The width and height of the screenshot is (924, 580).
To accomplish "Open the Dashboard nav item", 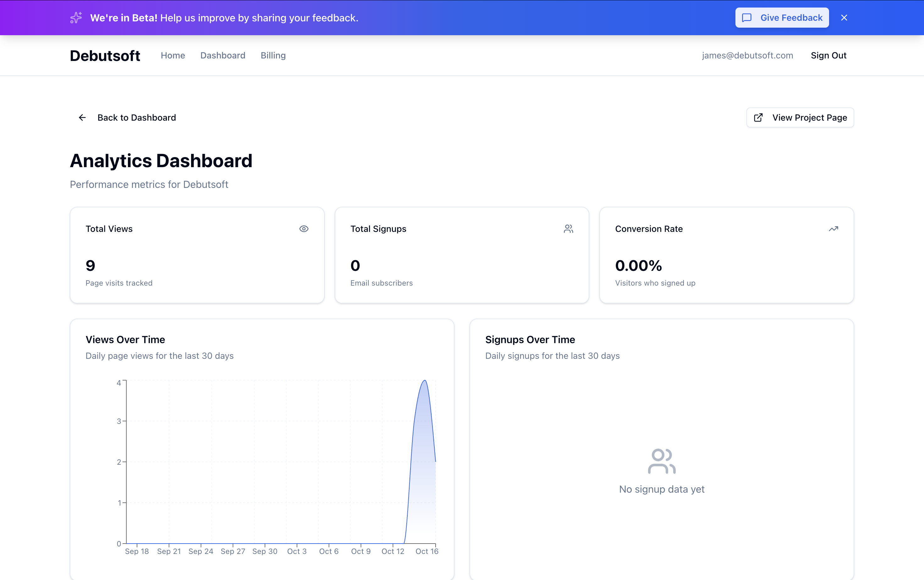I will (223, 55).
